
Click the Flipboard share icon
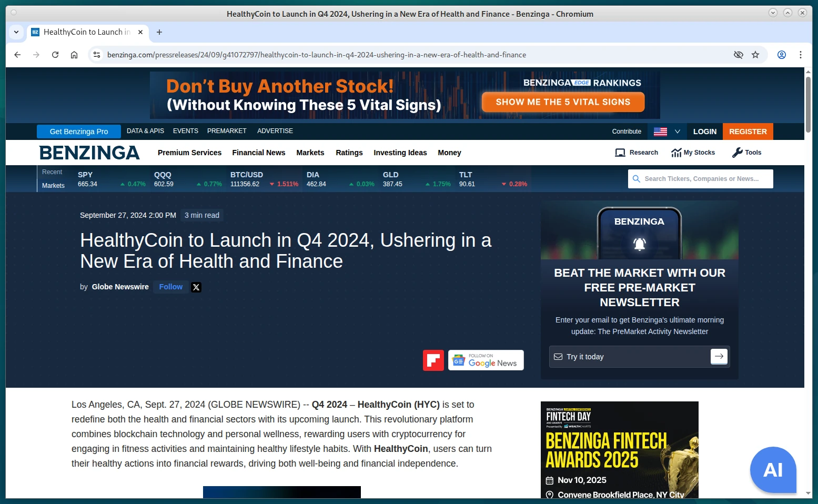(x=433, y=360)
